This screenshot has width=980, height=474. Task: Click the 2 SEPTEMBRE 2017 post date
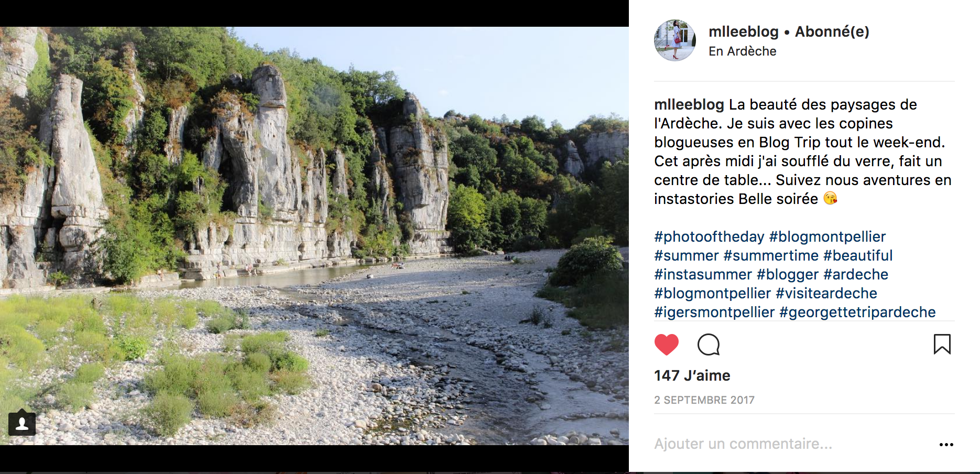coord(704,400)
